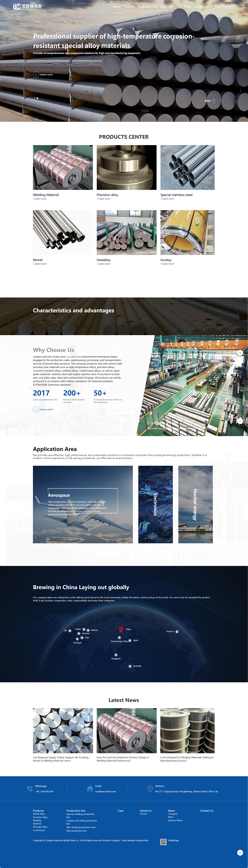Click the China red location marker

pos(121,629)
